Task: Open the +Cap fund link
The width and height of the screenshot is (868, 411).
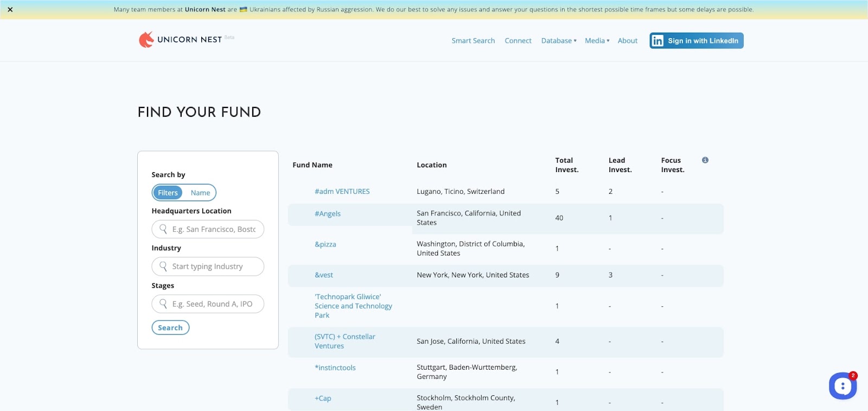Action: (x=323, y=399)
